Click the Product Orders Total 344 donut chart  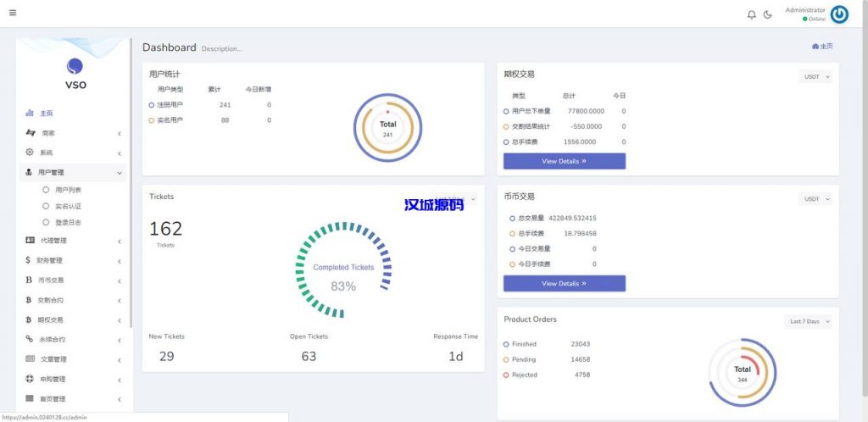[743, 373]
